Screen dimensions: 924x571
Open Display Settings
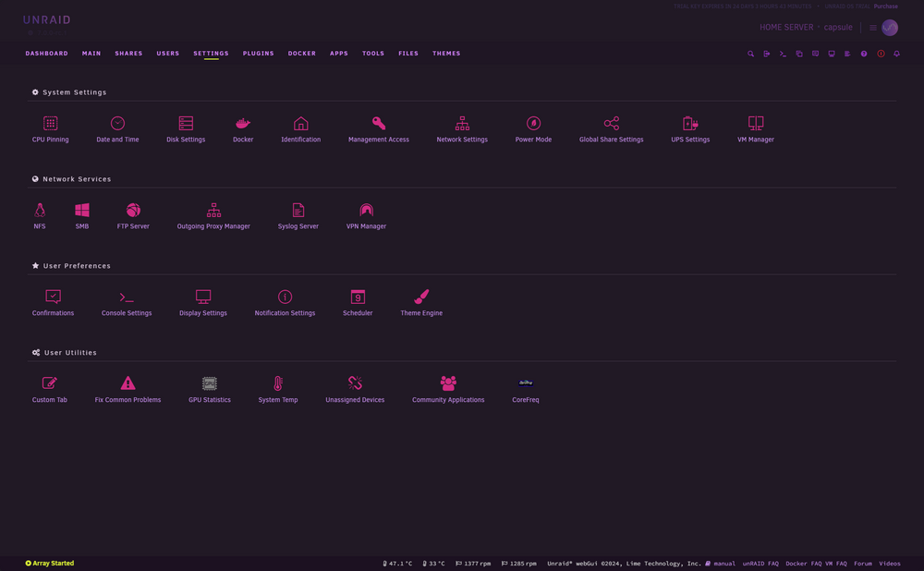point(202,303)
